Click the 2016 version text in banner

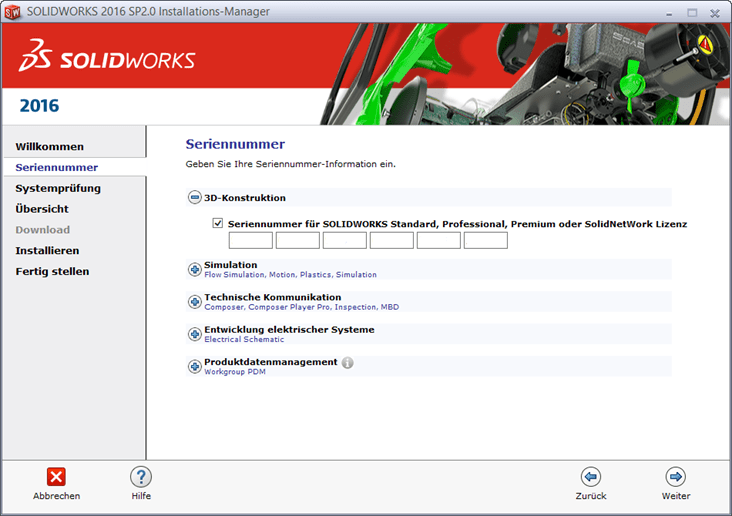click(x=39, y=106)
